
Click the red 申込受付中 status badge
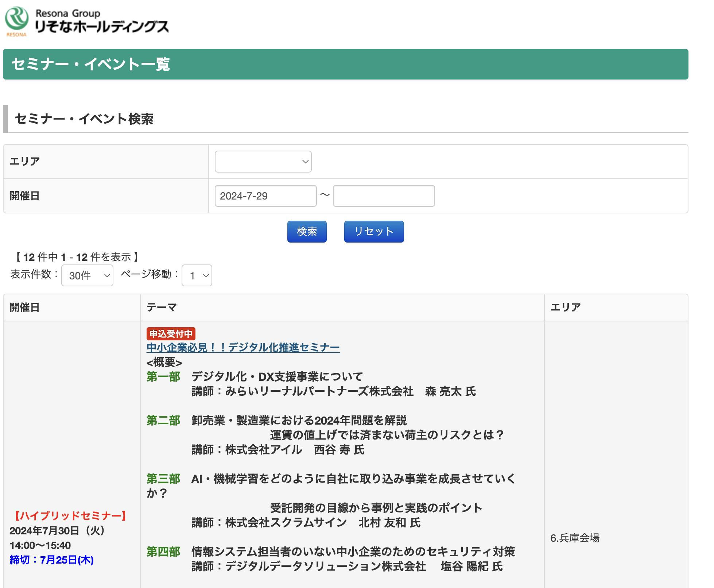tap(171, 333)
